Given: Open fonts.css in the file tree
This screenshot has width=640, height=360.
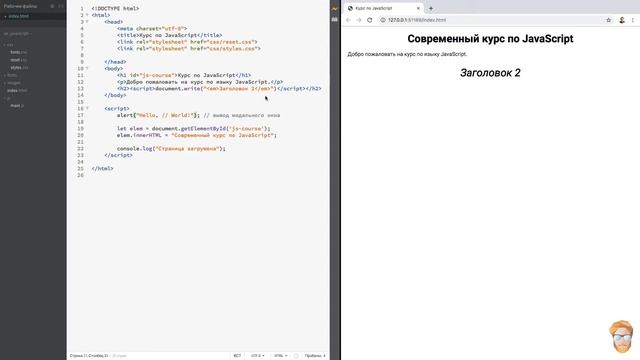Looking at the screenshot, I should point(19,52).
